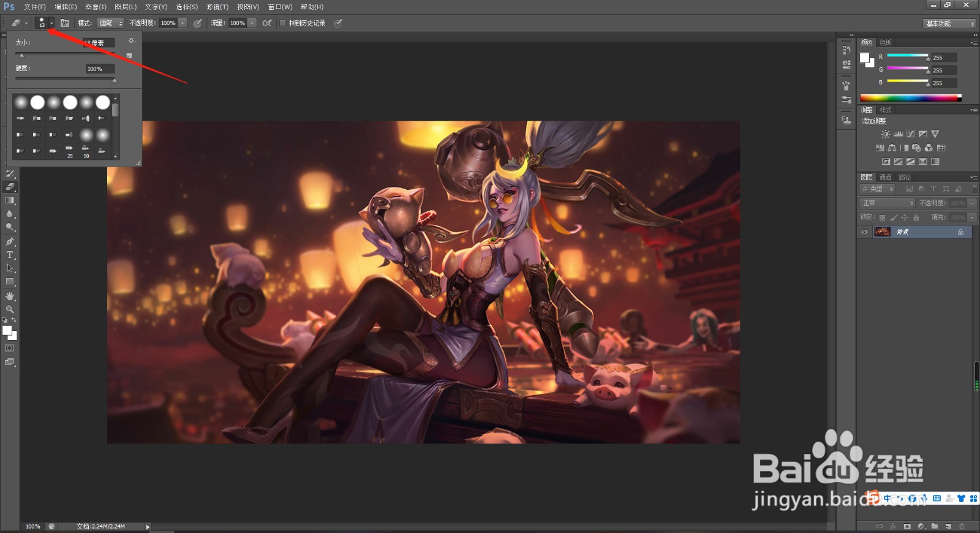Toggle pressure for size icon
The image size is (980, 533).
tap(338, 23)
